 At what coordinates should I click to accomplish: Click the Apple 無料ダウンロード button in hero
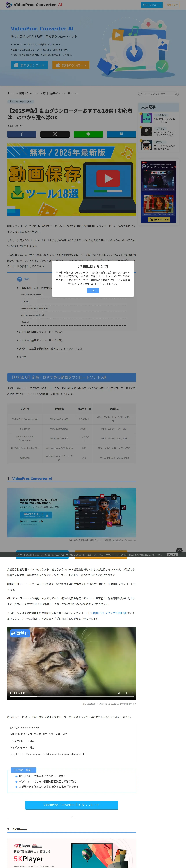click(71, 65)
